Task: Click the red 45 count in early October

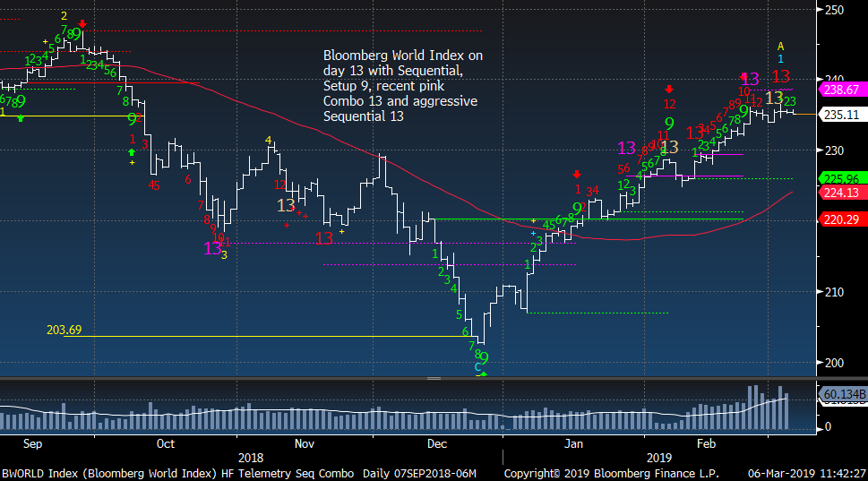Action: pyautogui.click(x=154, y=186)
